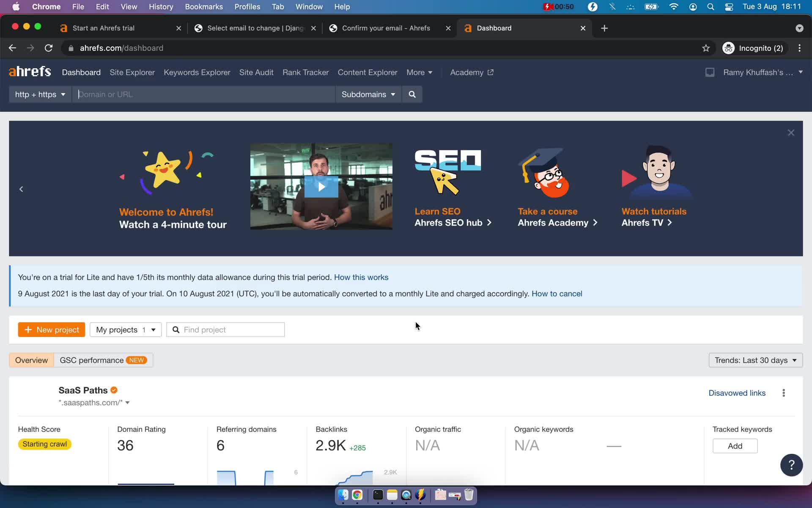Click the New project button
The image size is (812, 508).
click(52, 329)
